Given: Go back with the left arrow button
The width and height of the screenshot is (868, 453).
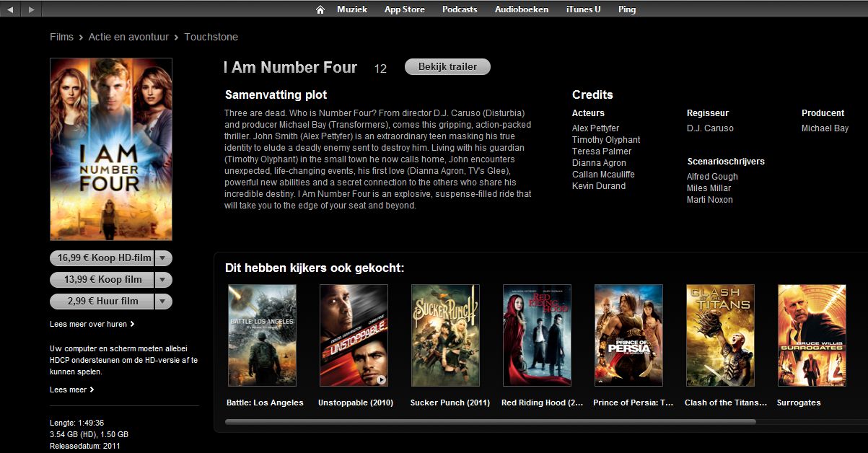Looking at the screenshot, I should coord(10,9).
